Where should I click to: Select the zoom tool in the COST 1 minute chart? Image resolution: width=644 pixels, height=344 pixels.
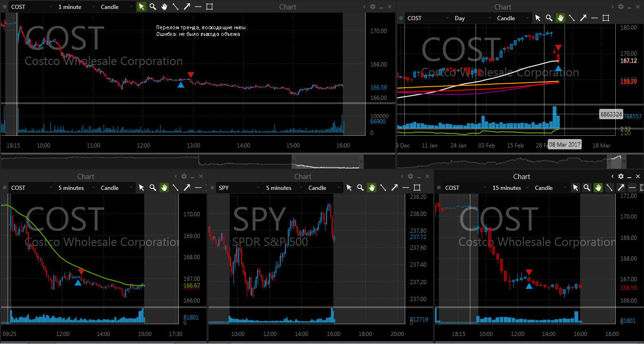point(153,7)
